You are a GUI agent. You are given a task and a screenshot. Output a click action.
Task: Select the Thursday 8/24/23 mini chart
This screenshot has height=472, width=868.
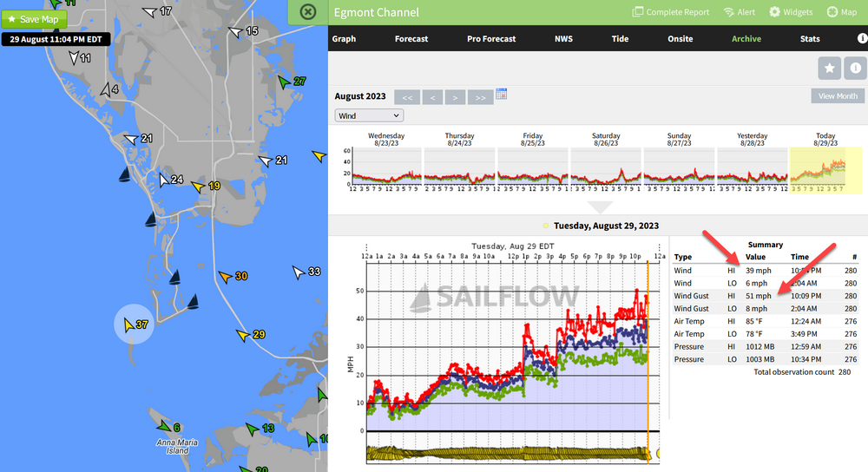[459, 164]
